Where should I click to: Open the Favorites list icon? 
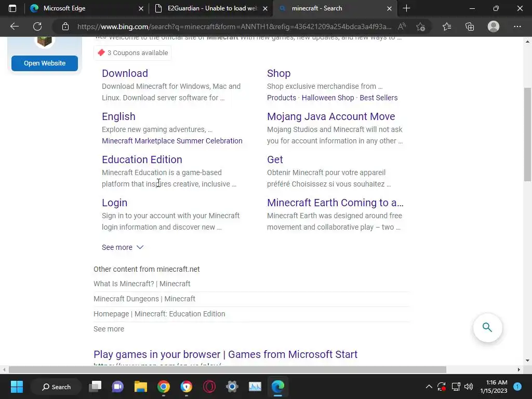[x=447, y=26]
